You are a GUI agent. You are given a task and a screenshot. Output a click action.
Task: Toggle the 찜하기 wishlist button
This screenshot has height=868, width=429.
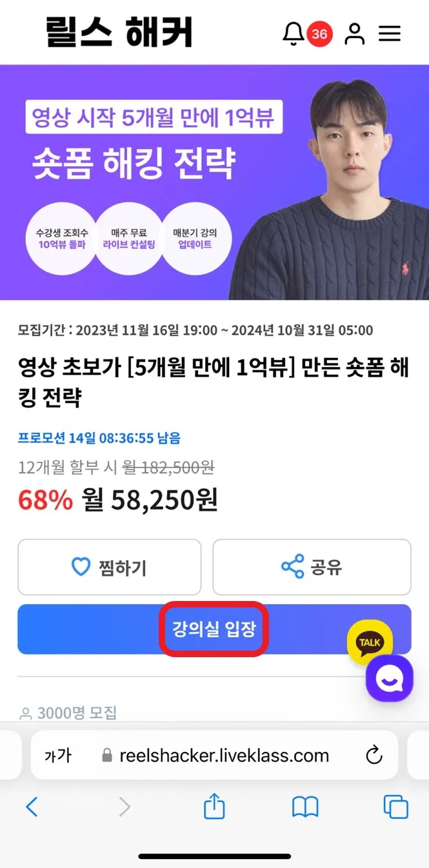(110, 567)
